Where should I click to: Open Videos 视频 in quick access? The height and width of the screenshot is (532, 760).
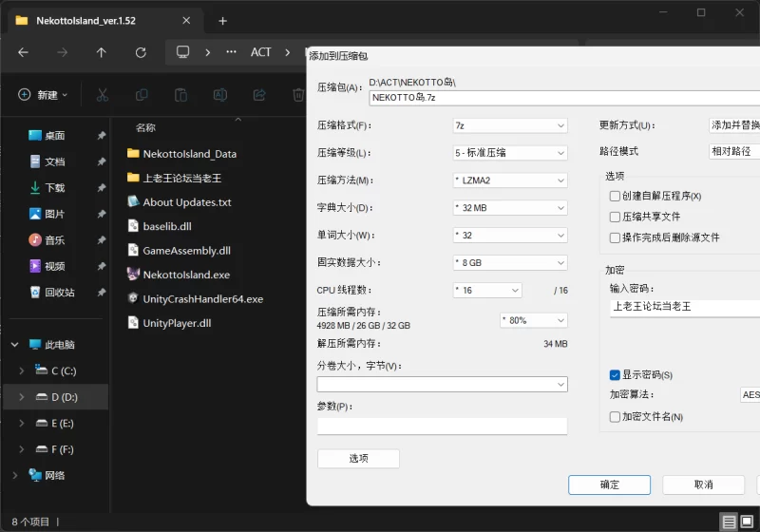click(55, 267)
